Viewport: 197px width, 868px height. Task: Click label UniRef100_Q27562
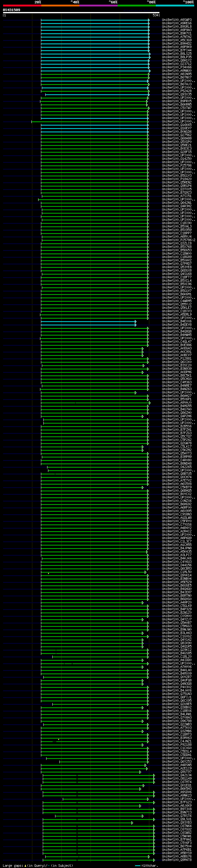(x=177, y=135)
